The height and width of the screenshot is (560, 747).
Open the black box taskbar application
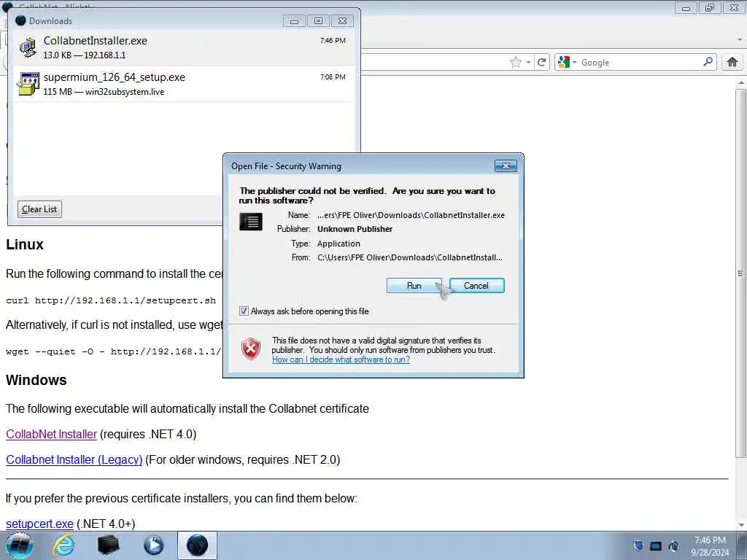click(x=108, y=545)
